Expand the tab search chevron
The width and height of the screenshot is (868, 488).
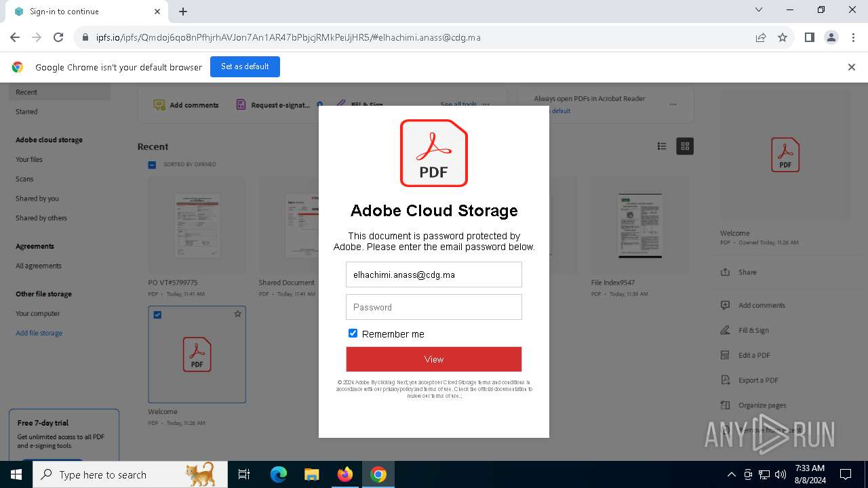click(759, 9)
